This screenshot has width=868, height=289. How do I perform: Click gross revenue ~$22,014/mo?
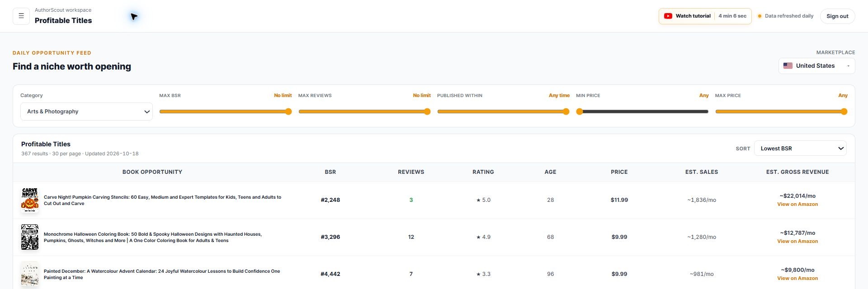pyautogui.click(x=797, y=196)
